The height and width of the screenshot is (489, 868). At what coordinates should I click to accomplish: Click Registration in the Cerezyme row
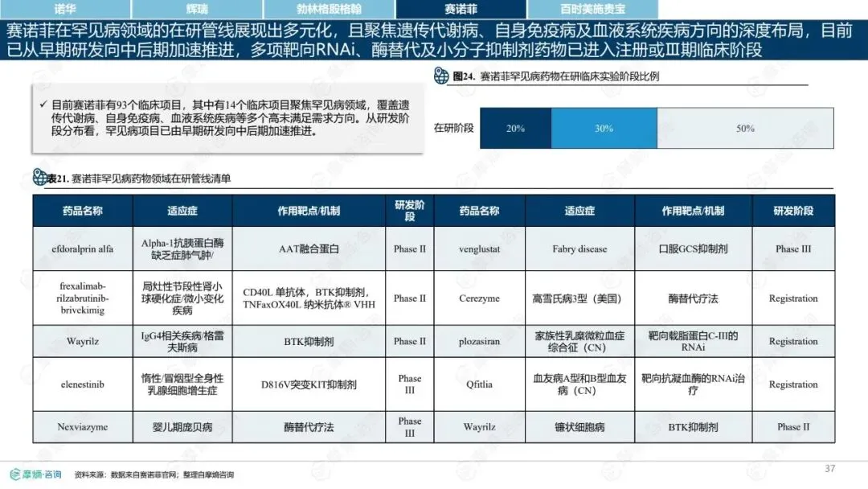[793, 298]
